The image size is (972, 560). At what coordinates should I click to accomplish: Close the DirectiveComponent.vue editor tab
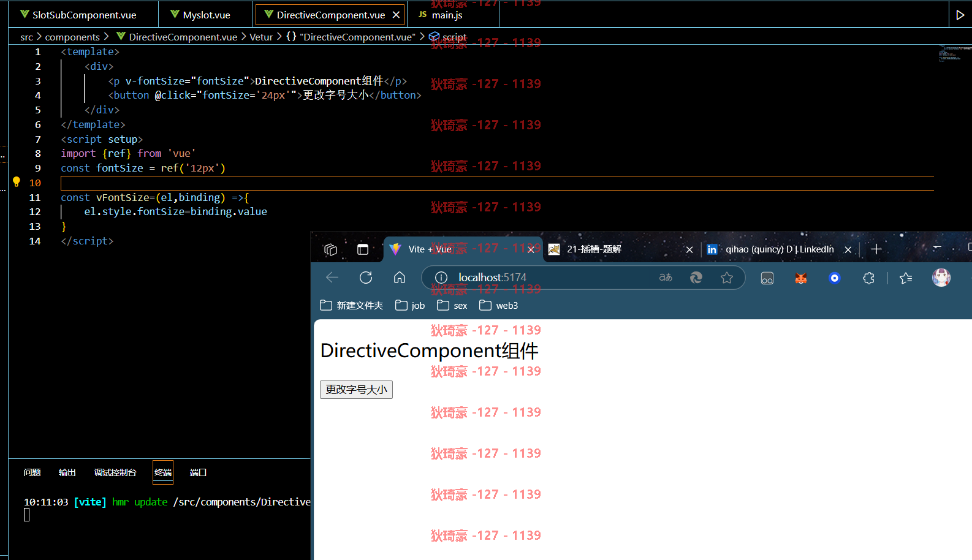pyautogui.click(x=396, y=15)
